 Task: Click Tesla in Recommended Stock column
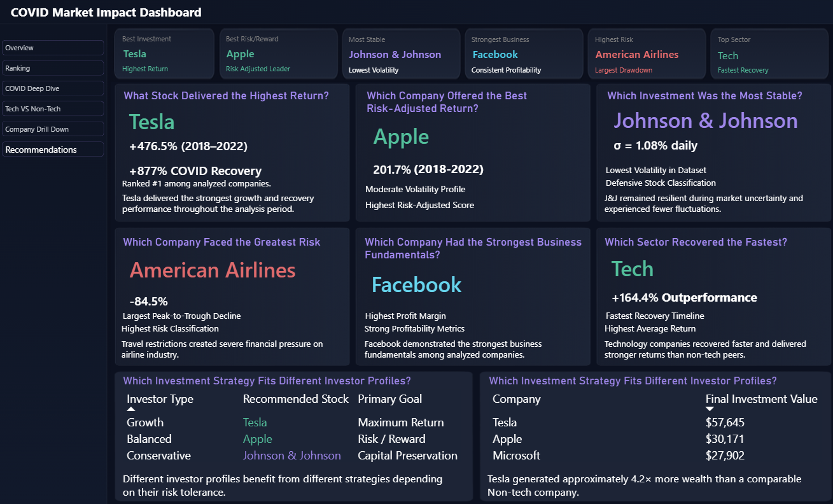[255, 423]
